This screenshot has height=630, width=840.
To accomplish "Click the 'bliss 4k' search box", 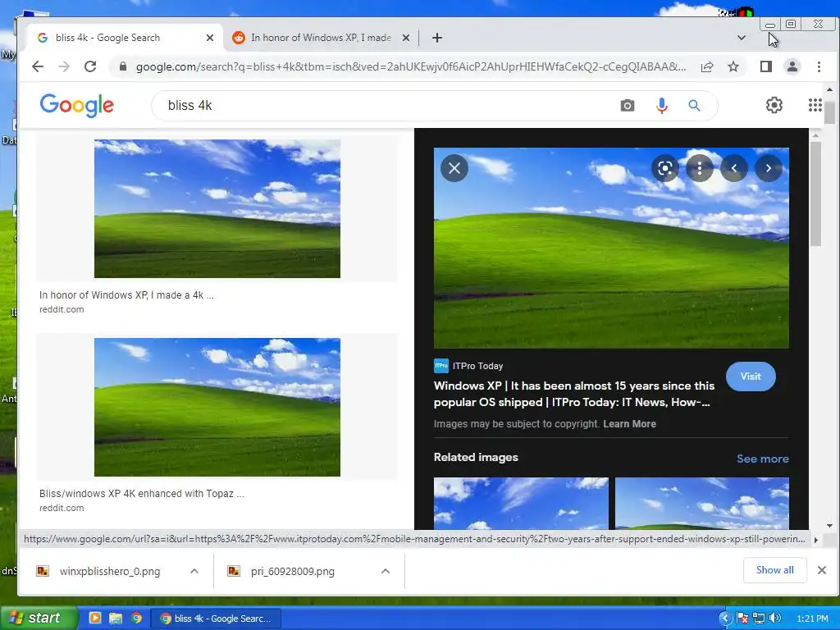I will (x=386, y=106).
